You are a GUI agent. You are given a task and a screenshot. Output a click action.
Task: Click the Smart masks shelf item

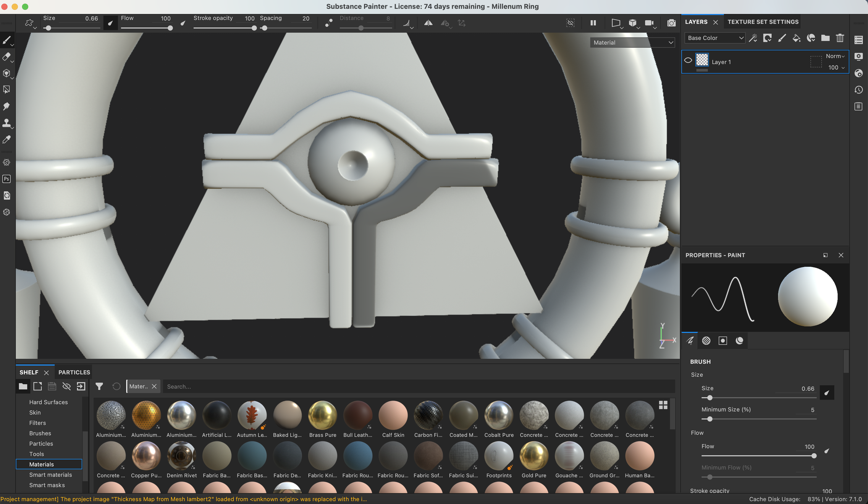pyautogui.click(x=47, y=485)
